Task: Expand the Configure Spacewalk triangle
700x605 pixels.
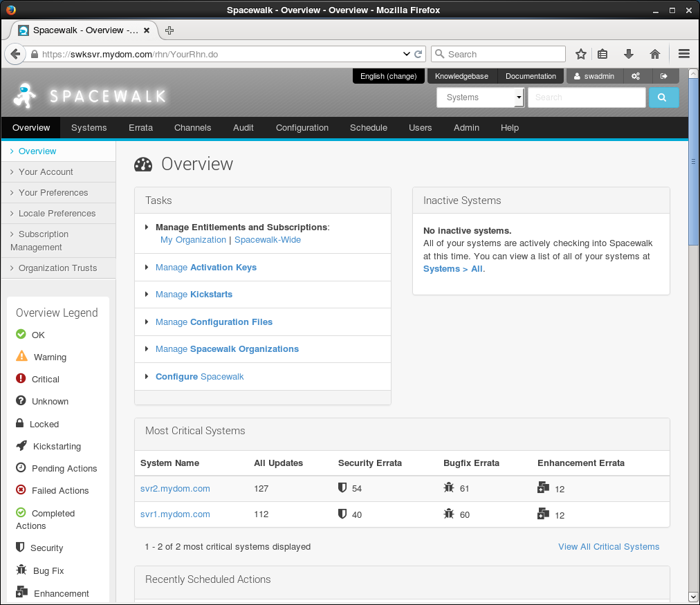Action: point(147,377)
